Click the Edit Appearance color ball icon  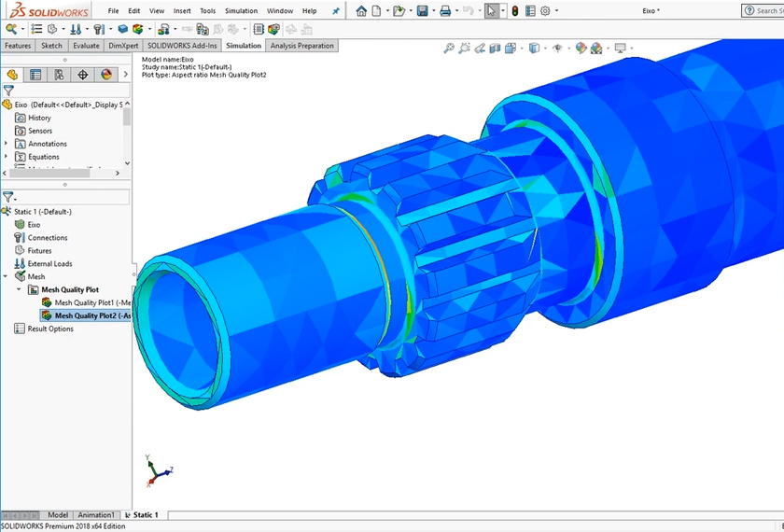tap(581, 49)
